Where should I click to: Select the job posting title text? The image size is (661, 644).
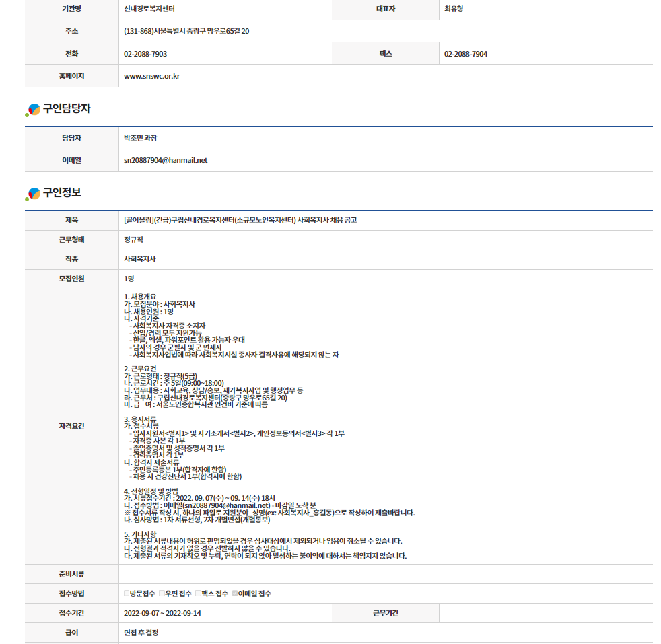[240, 220]
